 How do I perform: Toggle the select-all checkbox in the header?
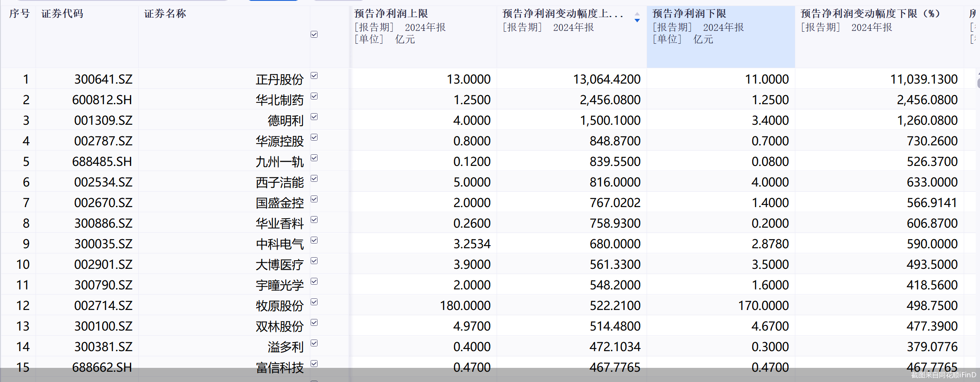click(x=314, y=34)
